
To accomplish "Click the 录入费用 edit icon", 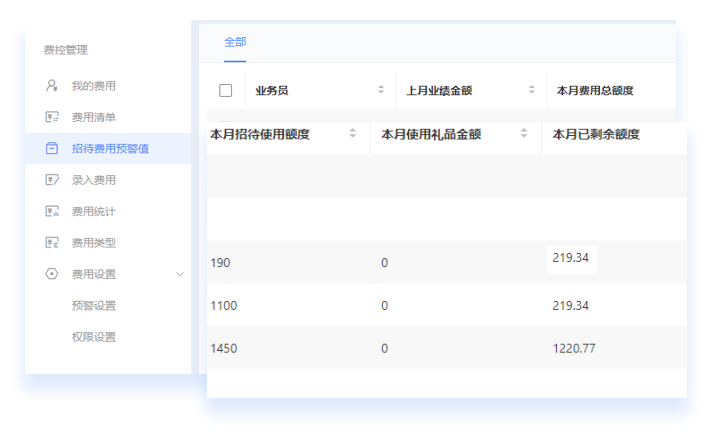I will click(52, 180).
